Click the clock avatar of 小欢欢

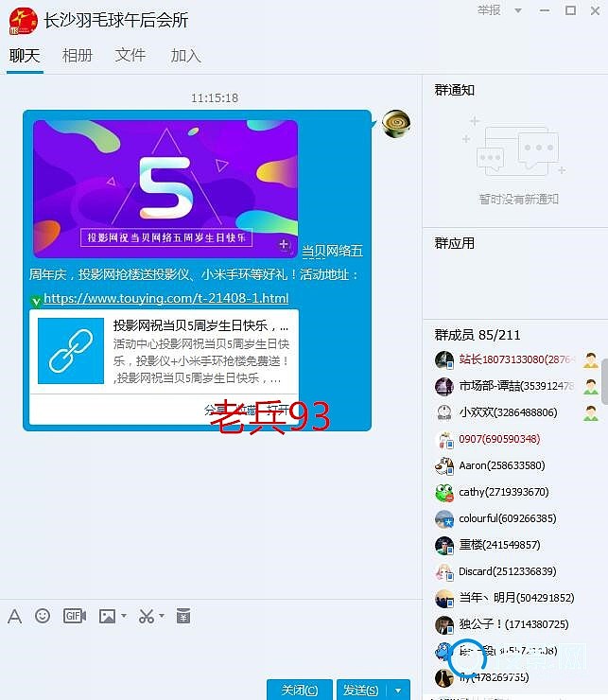pos(444,413)
